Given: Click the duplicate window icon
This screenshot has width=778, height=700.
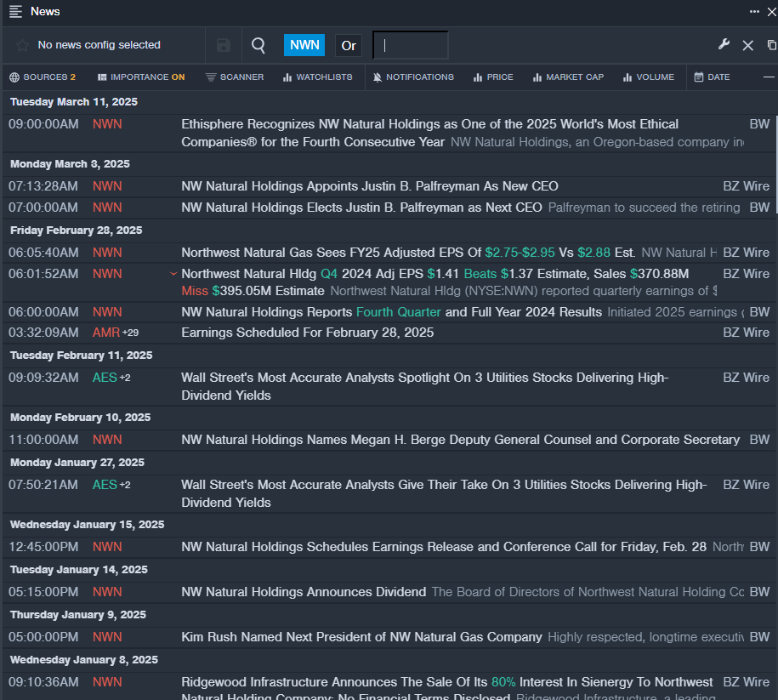Looking at the screenshot, I should pos(771,45).
